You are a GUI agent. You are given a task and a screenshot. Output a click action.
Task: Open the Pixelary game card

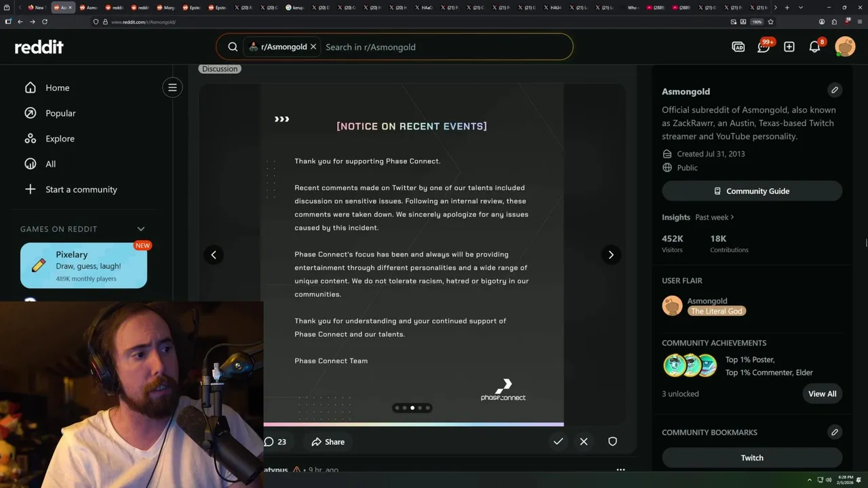83,266
